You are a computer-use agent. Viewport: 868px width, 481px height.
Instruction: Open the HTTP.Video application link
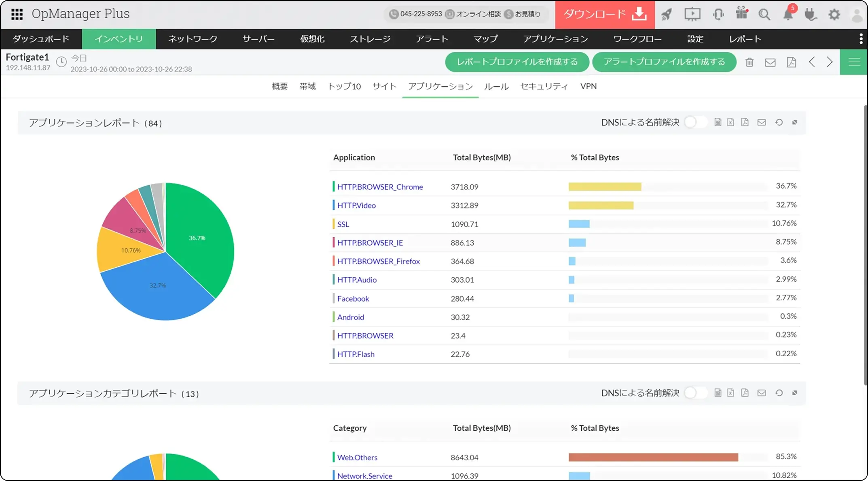click(x=356, y=205)
